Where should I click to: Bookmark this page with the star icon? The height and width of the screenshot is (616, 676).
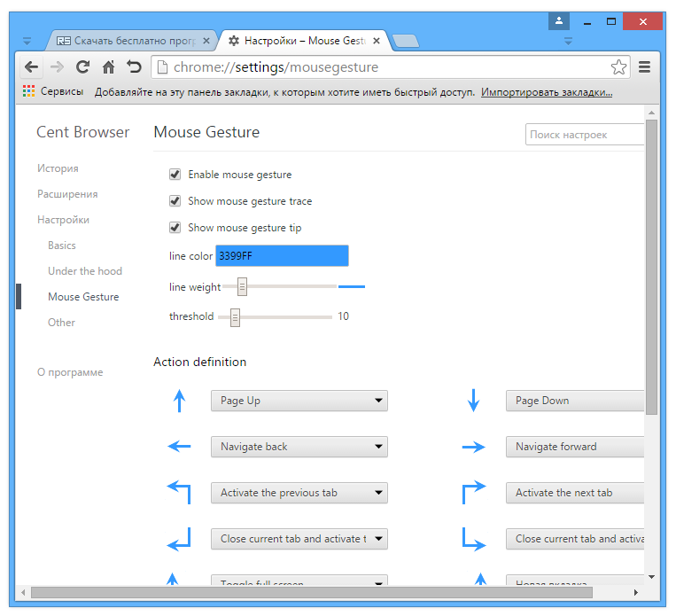(618, 66)
